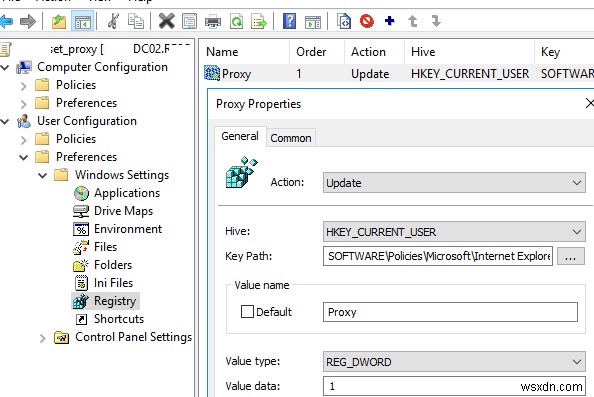Expand Preferences under Computer Configuration
594x397 pixels.
tap(23, 103)
